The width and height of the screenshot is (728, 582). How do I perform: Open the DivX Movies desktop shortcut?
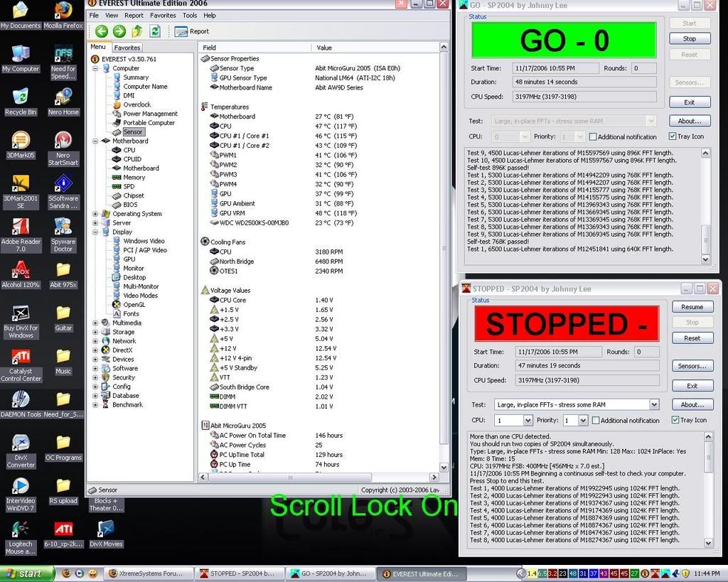[x=106, y=533]
